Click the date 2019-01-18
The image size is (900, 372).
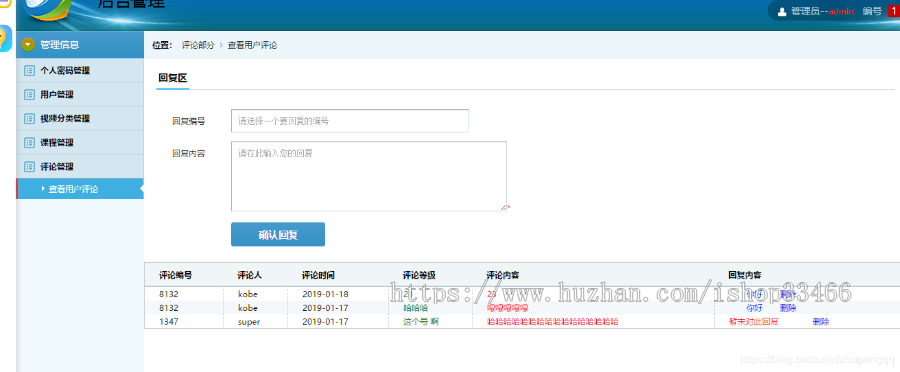325,294
